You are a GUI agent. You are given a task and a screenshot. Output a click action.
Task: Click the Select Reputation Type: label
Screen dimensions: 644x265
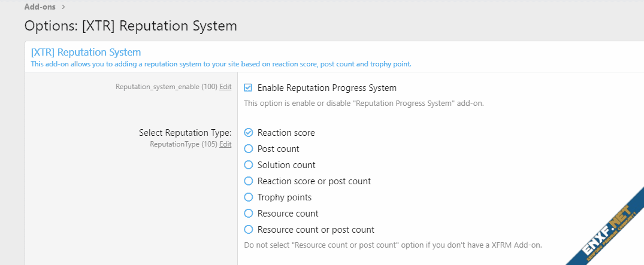point(185,133)
